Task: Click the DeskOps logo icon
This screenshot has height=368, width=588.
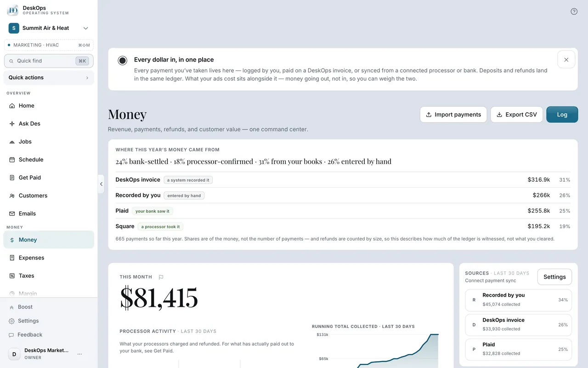Action: 13,10
